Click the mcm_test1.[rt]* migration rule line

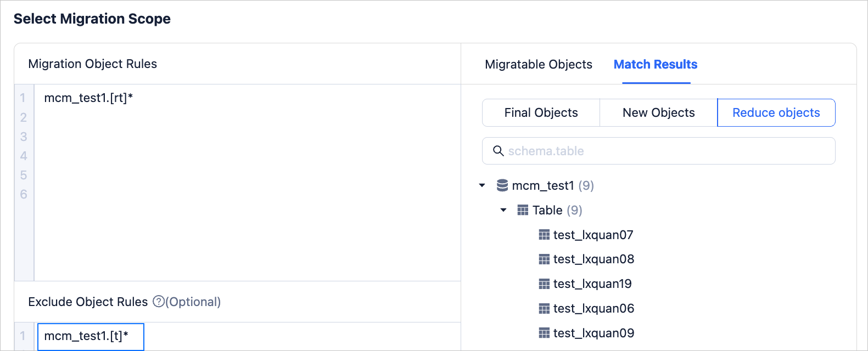(89, 98)
